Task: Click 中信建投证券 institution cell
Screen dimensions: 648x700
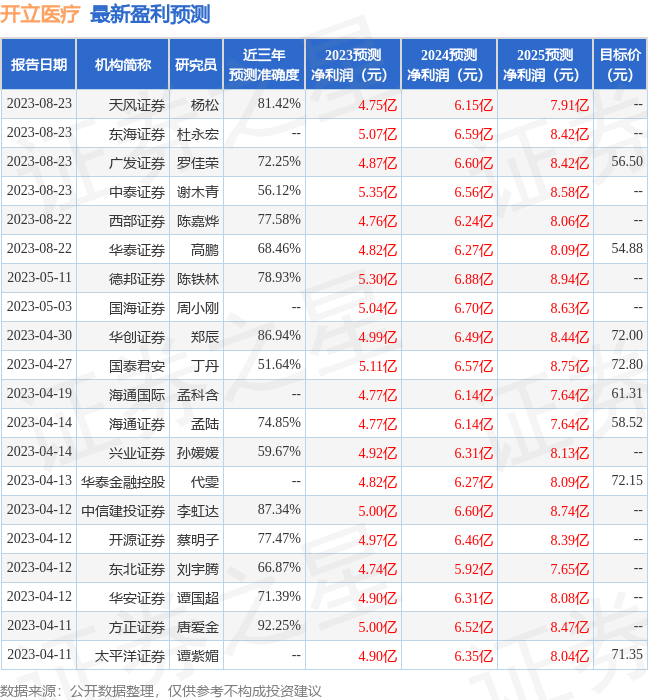Action: pyautogui.click(x=123, y=511)
